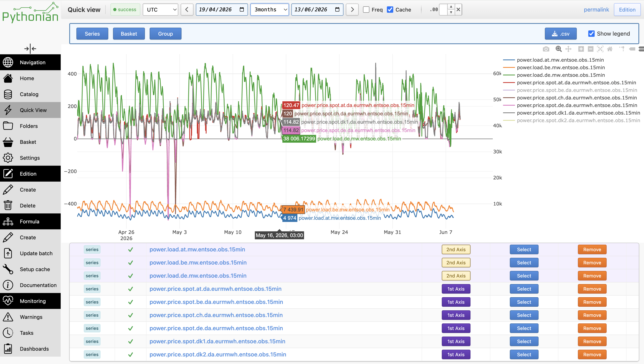Screen dimensions: 644x364
Task: Uncheck the Cache checkbox
Action: click(x=390, y=10)
